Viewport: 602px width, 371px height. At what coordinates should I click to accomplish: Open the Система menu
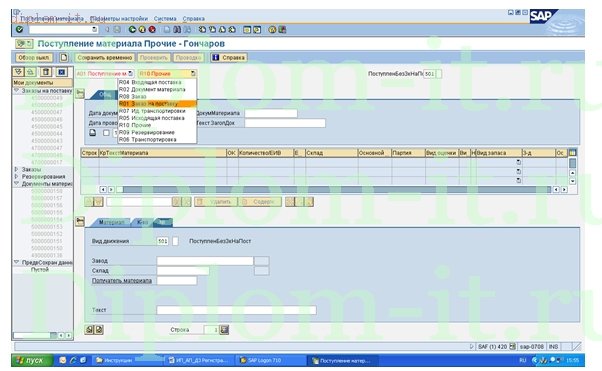[165, 18]
